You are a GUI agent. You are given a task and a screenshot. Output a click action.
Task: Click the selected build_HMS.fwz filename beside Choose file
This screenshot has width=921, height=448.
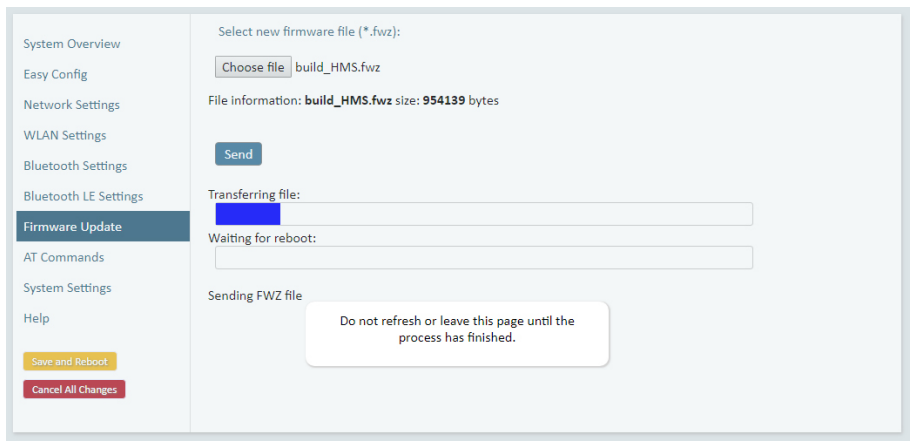point(338,68)
